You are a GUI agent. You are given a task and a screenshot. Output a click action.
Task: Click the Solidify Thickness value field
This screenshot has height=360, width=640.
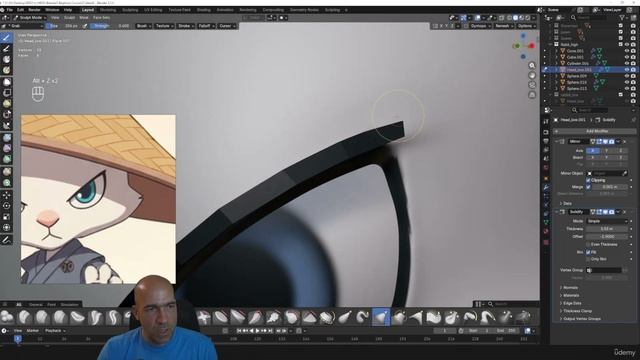pos(607,229)
